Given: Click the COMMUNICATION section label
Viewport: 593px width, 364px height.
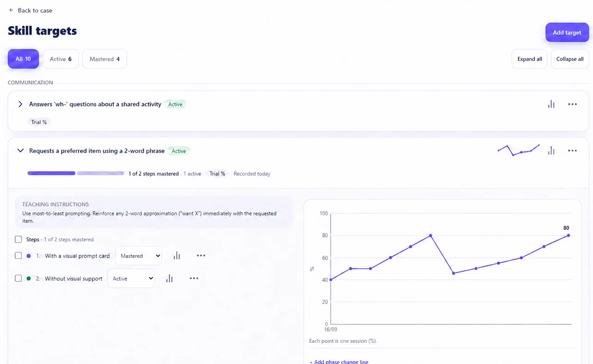Looking at the screenshot, I should pos(30,83).
